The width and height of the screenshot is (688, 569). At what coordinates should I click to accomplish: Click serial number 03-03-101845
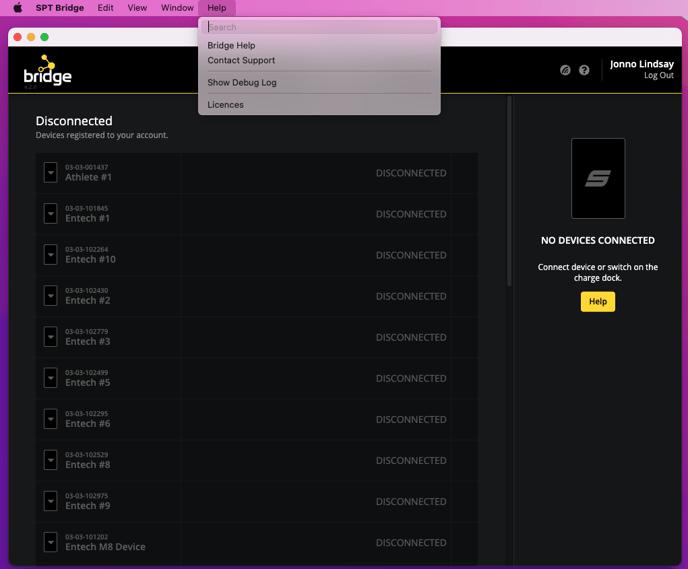pyautogui.click(x=86, y=208)
